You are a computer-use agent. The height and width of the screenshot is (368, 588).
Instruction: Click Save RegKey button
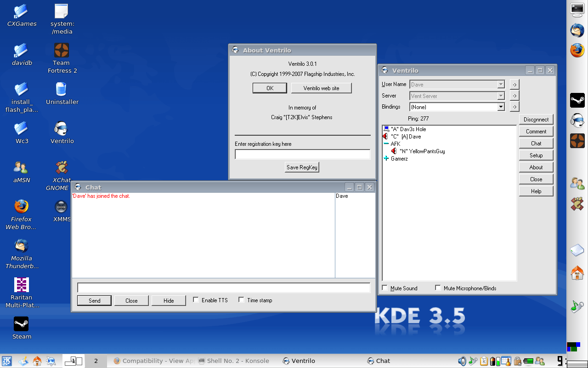tap(302, 167)
